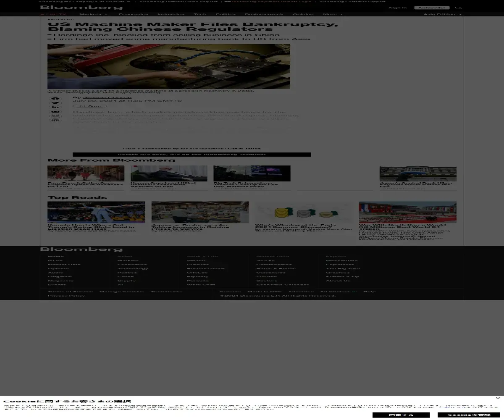
Task: Open Industries in the top navigation
Action: tap(171, 14)
